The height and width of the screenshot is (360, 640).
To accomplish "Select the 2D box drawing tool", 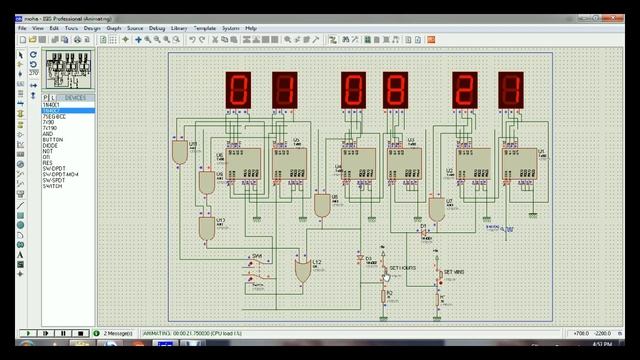I will (x=20, y=215).
